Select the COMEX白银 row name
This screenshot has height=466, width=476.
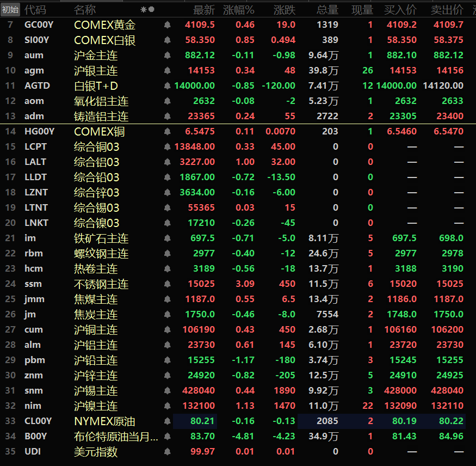(105, 40)
